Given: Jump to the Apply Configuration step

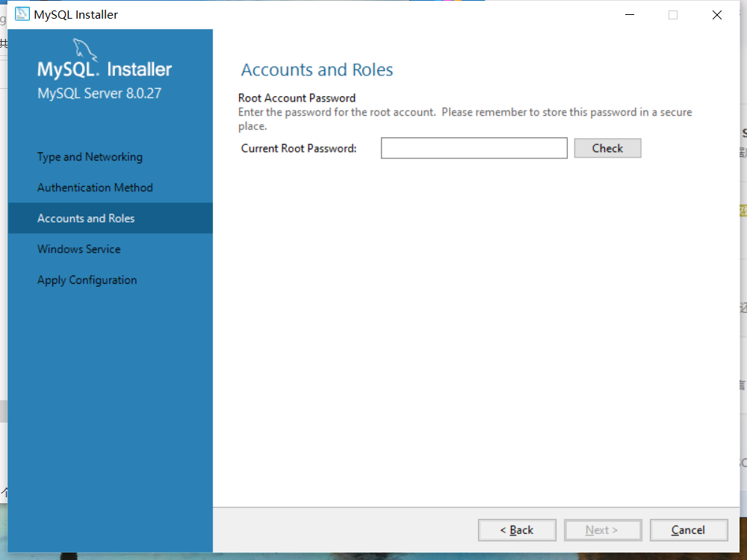Looking at the screenshot, I should pos(87,280).
